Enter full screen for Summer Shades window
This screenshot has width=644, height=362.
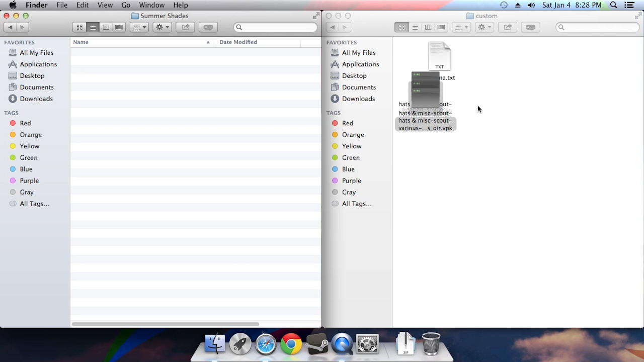[315, 16]
